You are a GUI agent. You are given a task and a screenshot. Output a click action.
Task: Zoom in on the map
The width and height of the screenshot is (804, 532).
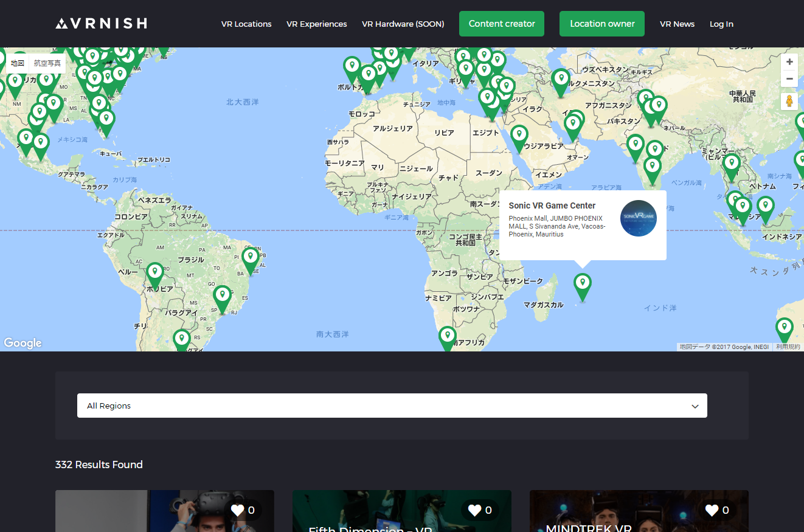[789, 62]
